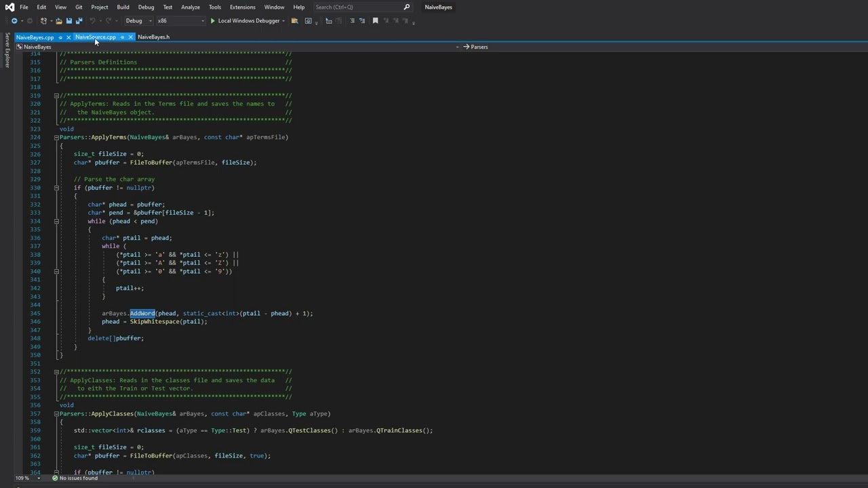
Task: Click the No issues found status text
Action: pos(79,478)
